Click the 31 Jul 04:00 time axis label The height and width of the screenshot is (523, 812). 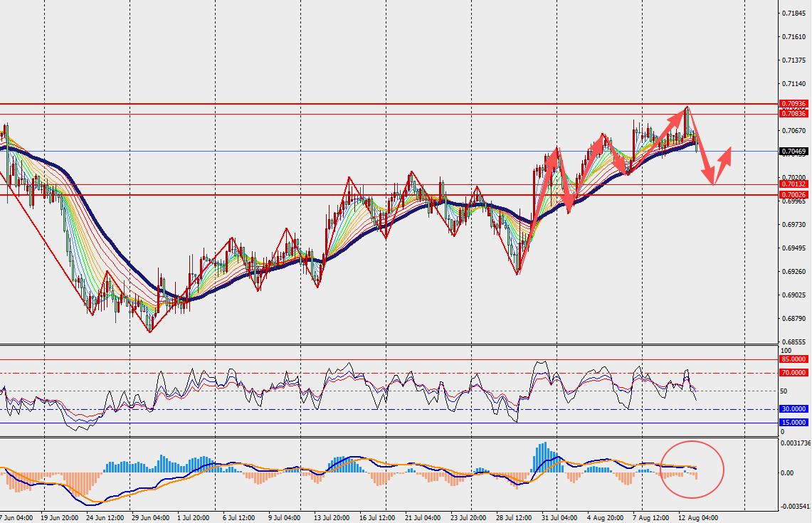click(560, 517)
